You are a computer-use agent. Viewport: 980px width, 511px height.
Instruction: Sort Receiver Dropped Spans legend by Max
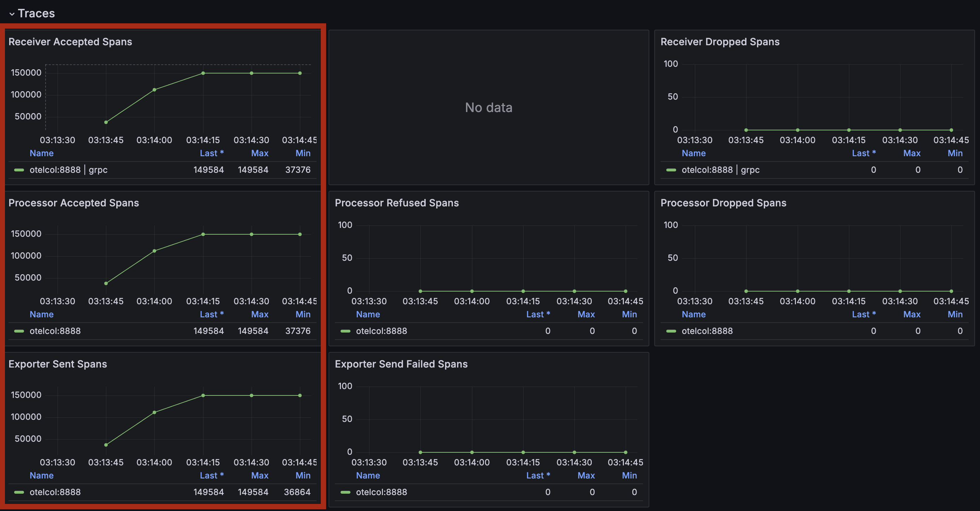(x=912, y=153)
